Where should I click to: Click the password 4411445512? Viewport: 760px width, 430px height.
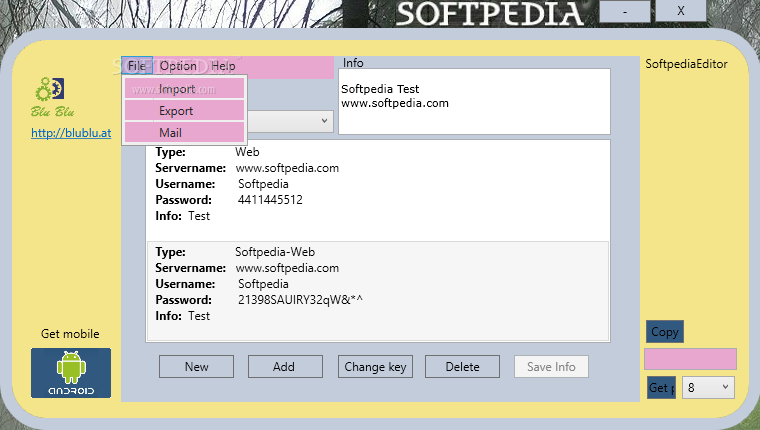(270, 200)
